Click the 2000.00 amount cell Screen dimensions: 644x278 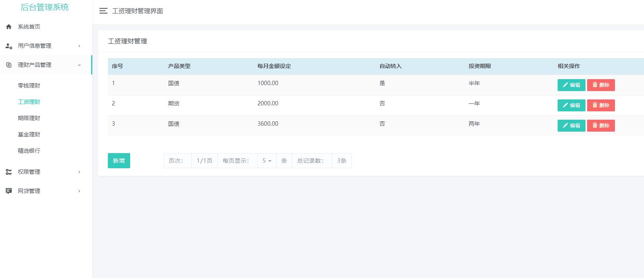(268, 103)
